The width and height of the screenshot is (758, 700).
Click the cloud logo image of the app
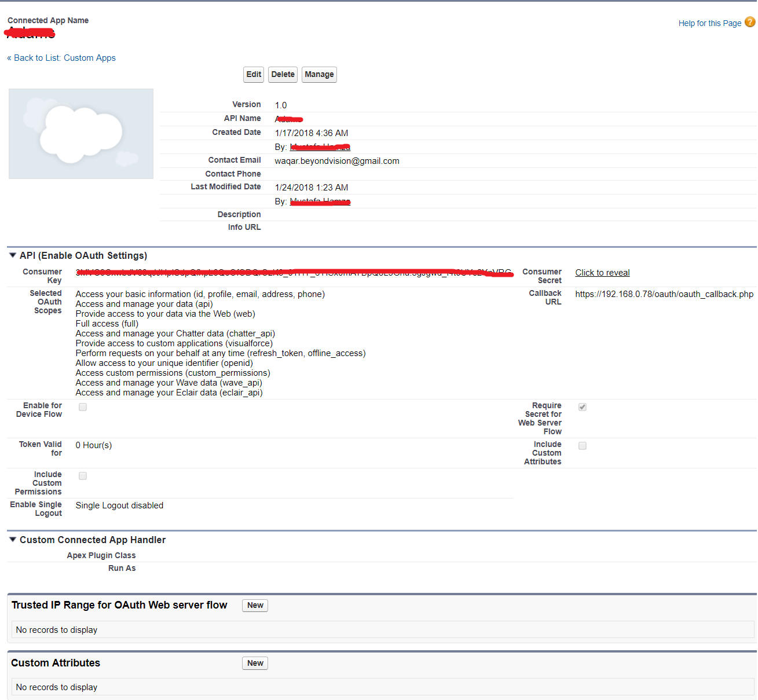click(81, 134)
